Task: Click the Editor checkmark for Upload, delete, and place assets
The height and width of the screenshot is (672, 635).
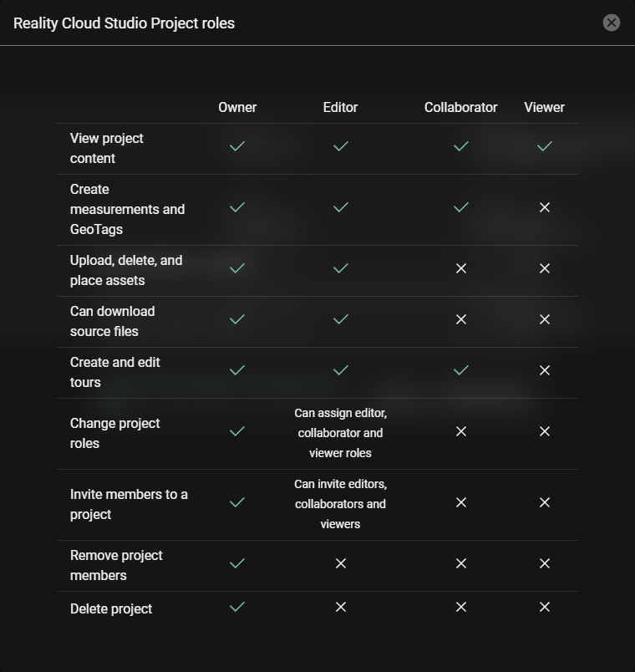Action: [x=340, y=269]
